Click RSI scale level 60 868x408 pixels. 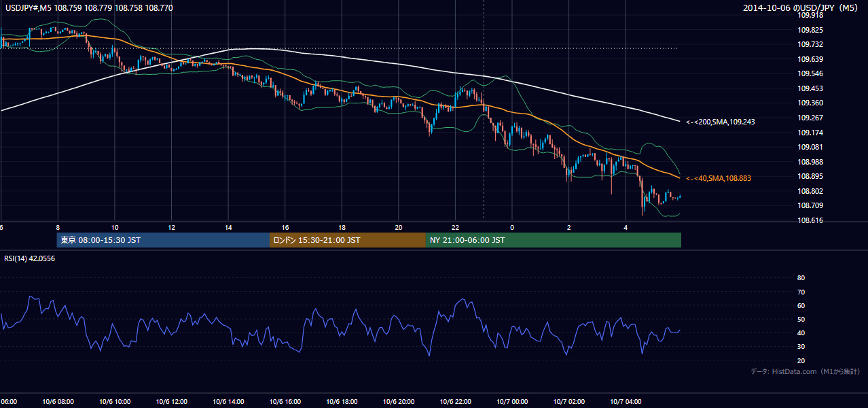pos(801,305)
